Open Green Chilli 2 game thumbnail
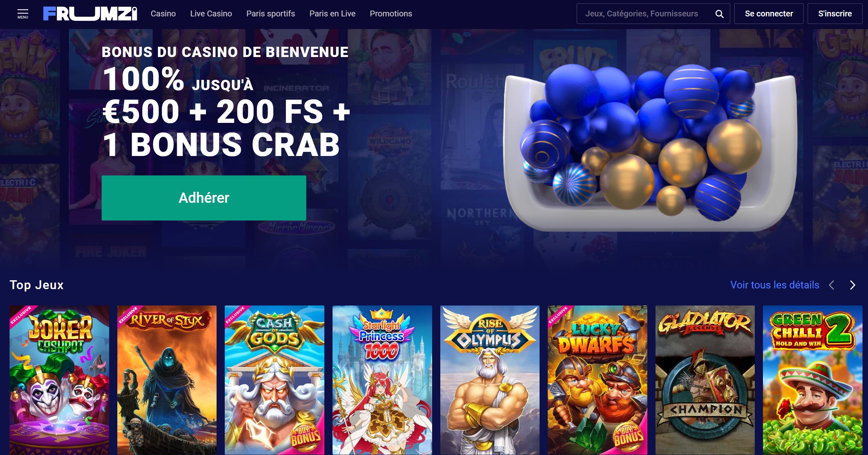Screen dimensions: 868x455 [x=812, y=380]
